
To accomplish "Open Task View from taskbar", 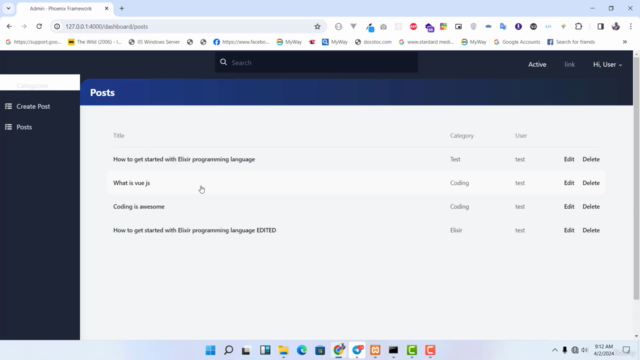I will point(246,350).
